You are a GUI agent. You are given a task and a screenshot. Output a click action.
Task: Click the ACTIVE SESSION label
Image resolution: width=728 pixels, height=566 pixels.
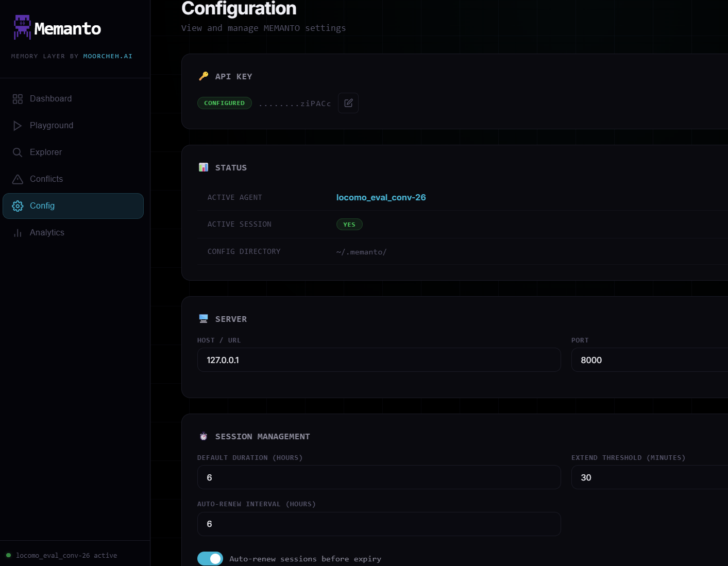pyautogui.click(x=239, y=224)
